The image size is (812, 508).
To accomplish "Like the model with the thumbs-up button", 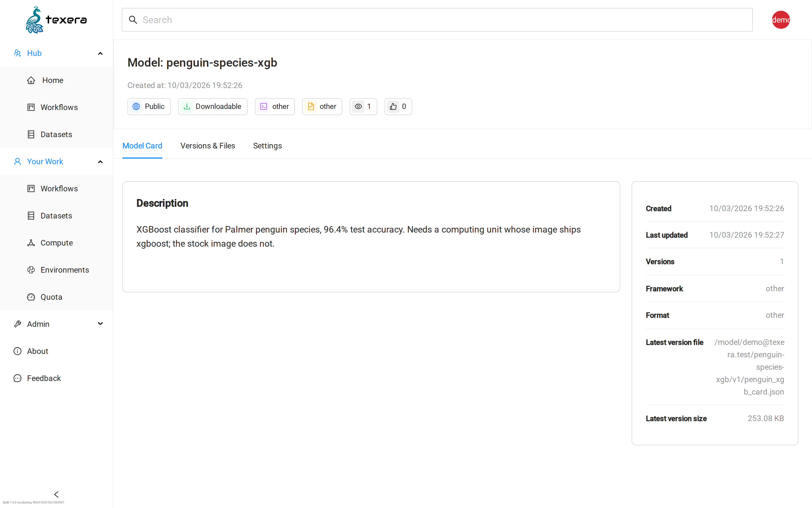I will coord(398,106).
